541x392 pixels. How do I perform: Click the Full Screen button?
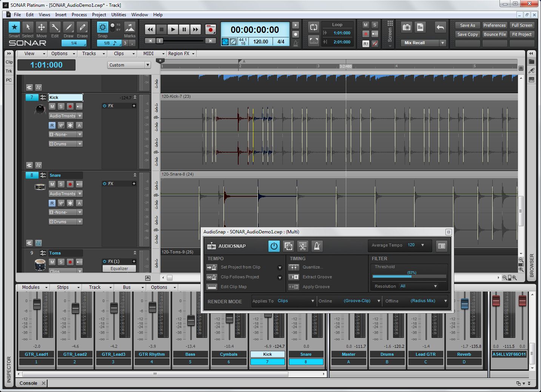coord(522,25)
